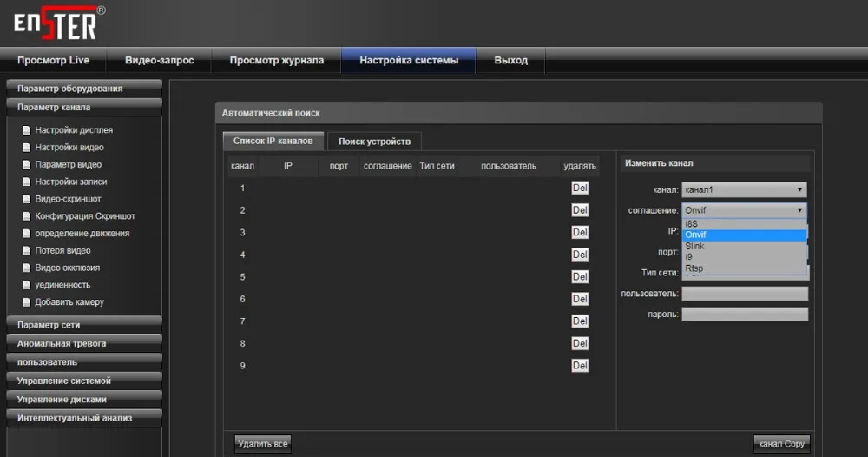This screenshot has width=868, height=457.
Task: Choose Onvif from protocol list
Action: coord(744,235)
